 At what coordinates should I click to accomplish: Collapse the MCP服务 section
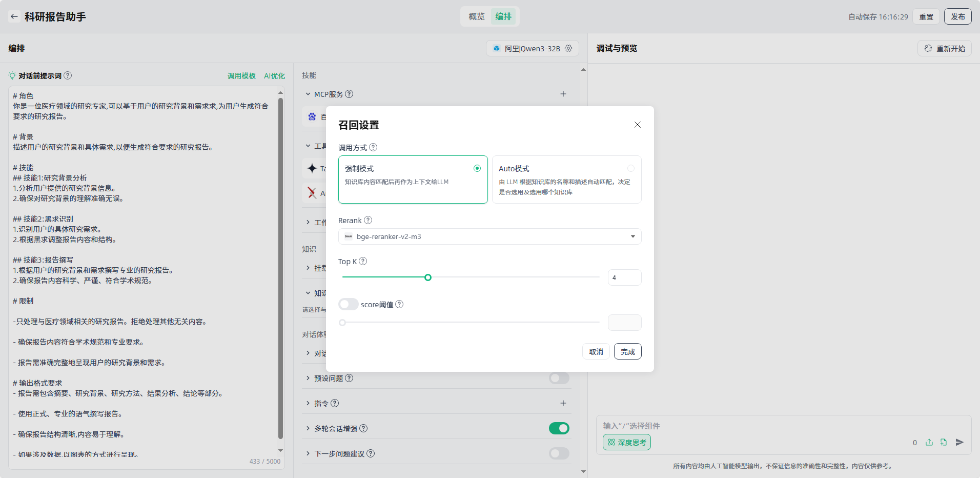tap(308, 94)
